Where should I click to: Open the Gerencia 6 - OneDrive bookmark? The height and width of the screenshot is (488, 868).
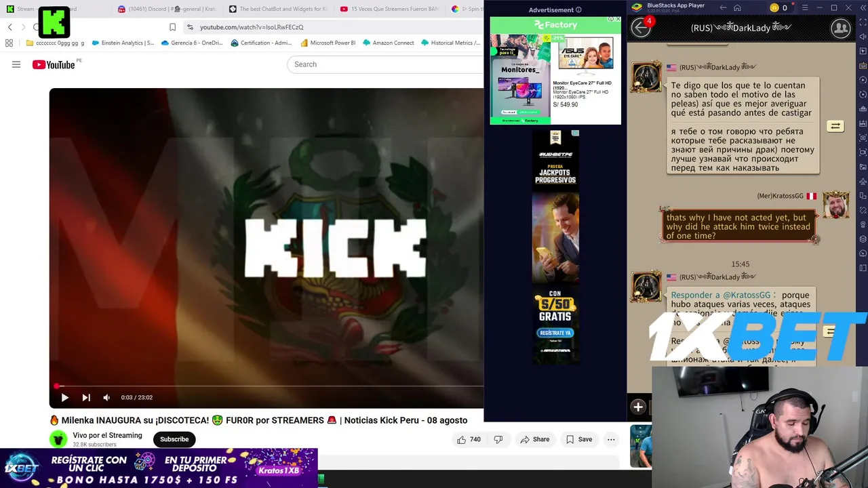click(x=192, y=43)
